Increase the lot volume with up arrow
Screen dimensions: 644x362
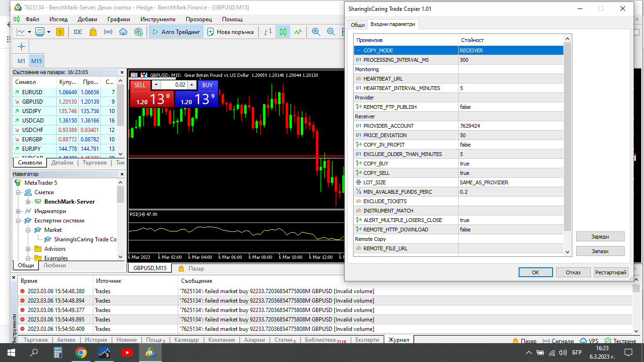coord(192,85)
